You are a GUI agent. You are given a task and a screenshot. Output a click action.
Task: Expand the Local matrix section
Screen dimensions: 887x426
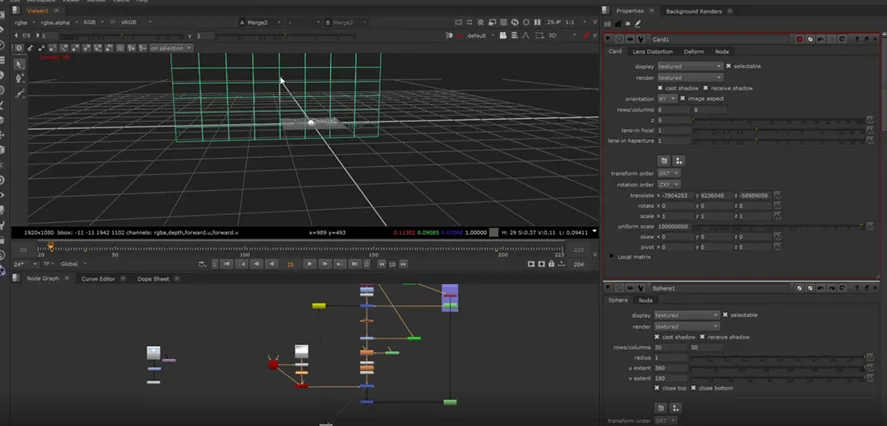point(612,257)
